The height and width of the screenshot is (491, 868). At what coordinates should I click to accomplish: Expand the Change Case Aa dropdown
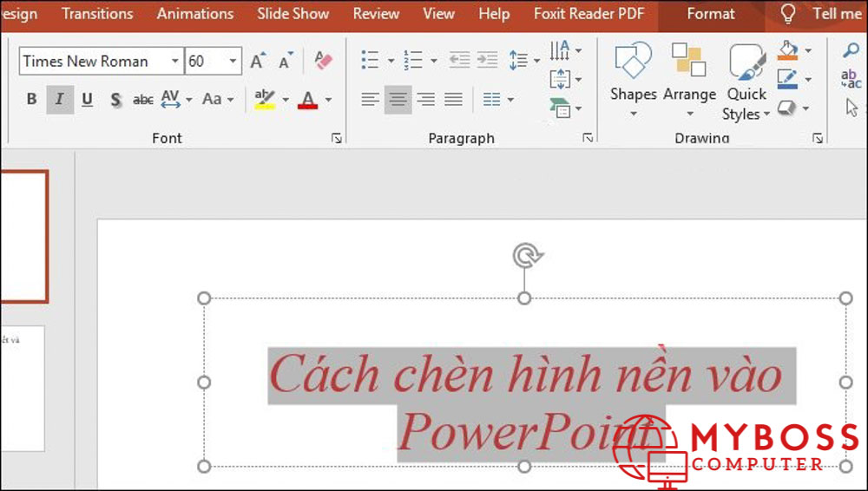click(218, 100)
